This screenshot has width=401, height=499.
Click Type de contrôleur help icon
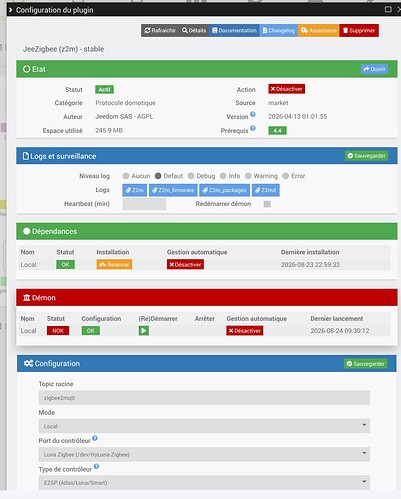tap(96, 466)
